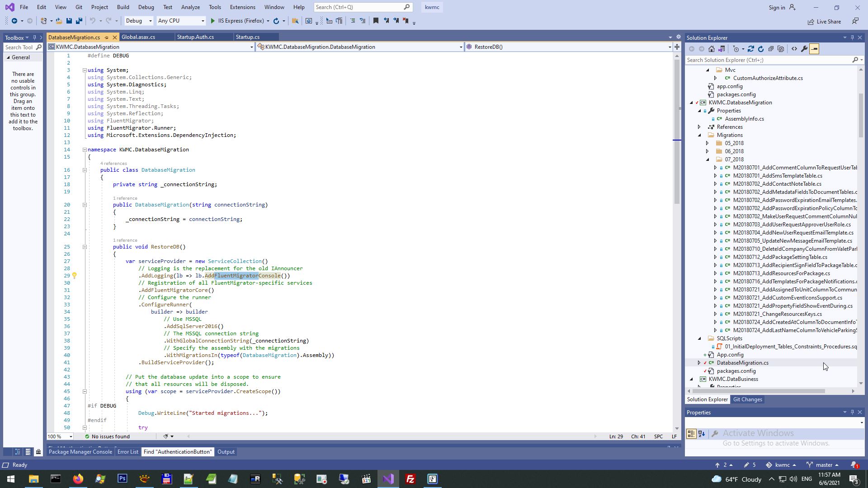868x488 pixels.
Task: Click the Sync with Active Document icon
Action: tap(751, 49)
